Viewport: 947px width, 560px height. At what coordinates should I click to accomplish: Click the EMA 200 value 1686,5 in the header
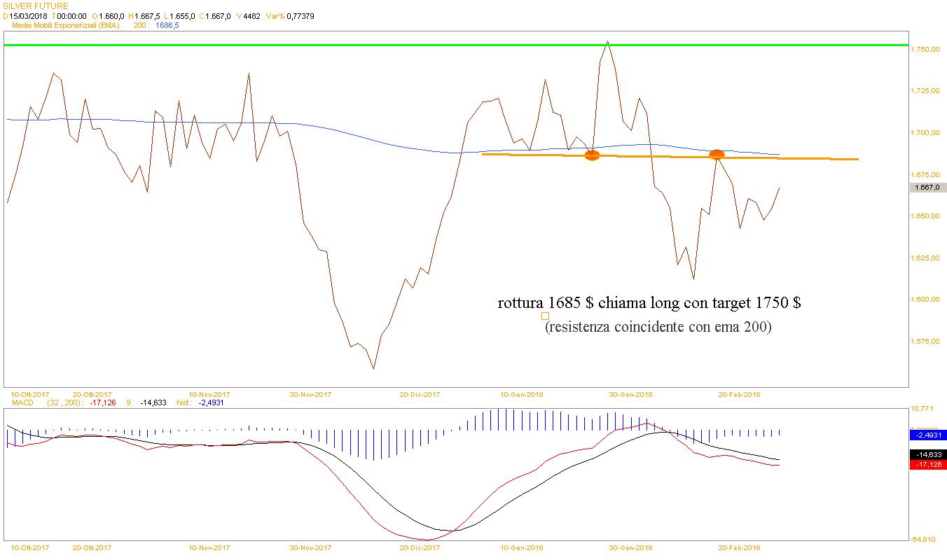pos(167,25)
